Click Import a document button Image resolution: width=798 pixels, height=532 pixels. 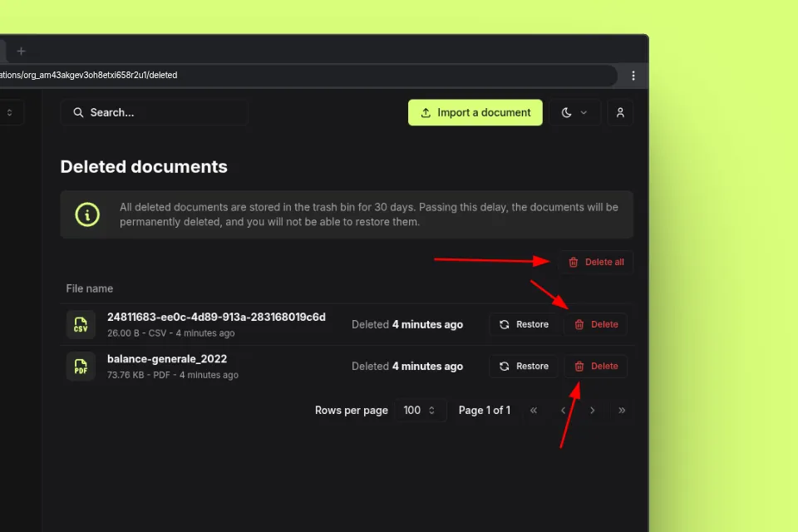point(475,113)
